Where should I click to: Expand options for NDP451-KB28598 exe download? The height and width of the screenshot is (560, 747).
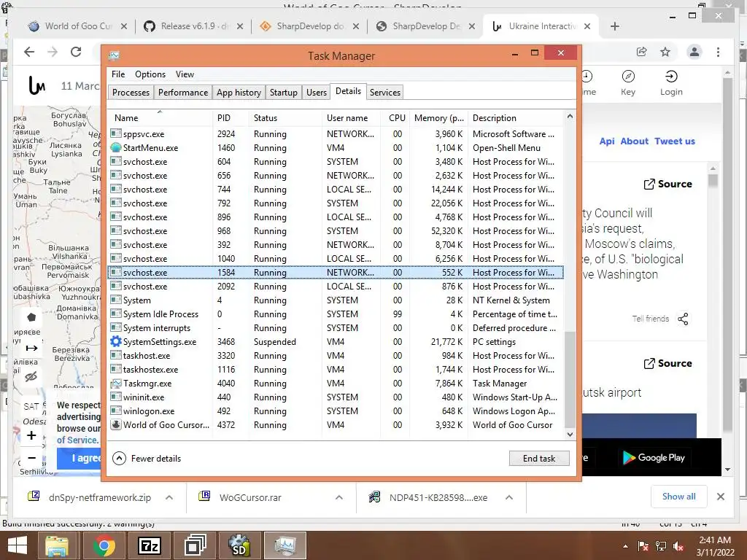click(x=508, y=497)
